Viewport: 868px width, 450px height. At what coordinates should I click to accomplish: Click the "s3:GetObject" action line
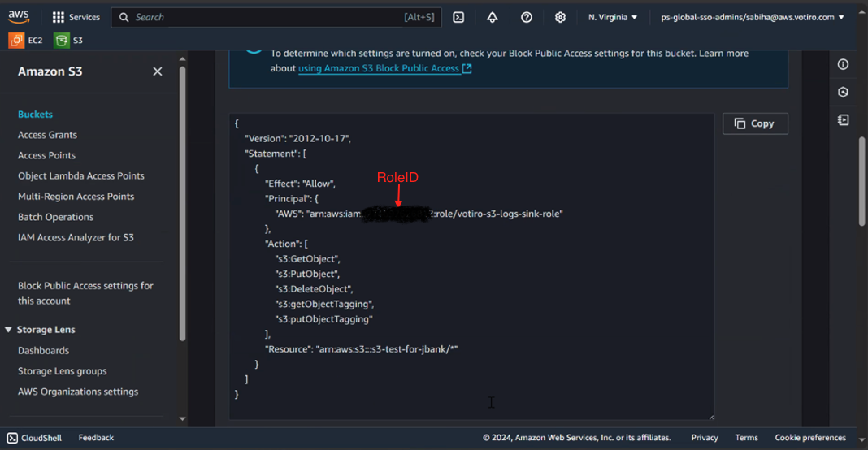[x=307, y=258]
